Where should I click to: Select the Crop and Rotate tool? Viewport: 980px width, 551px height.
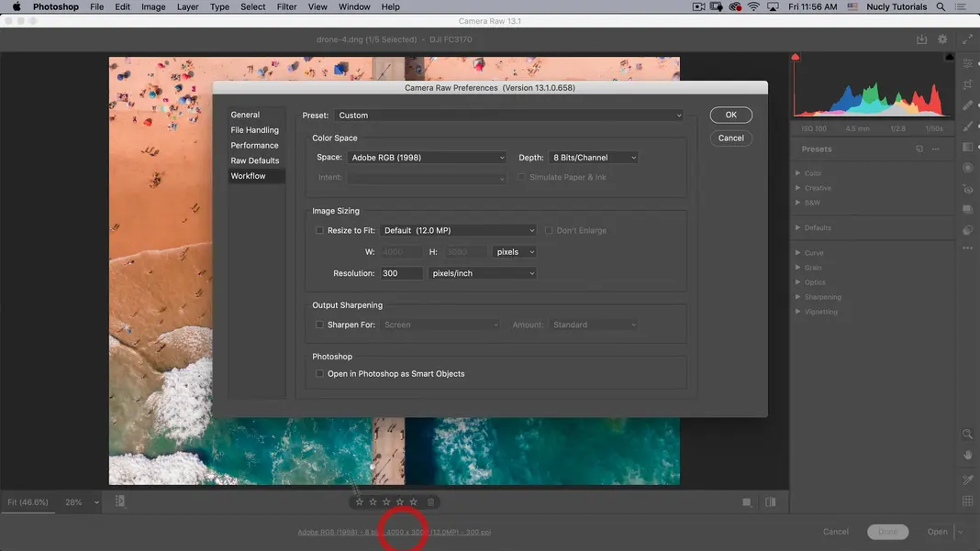tap(967, 84)
